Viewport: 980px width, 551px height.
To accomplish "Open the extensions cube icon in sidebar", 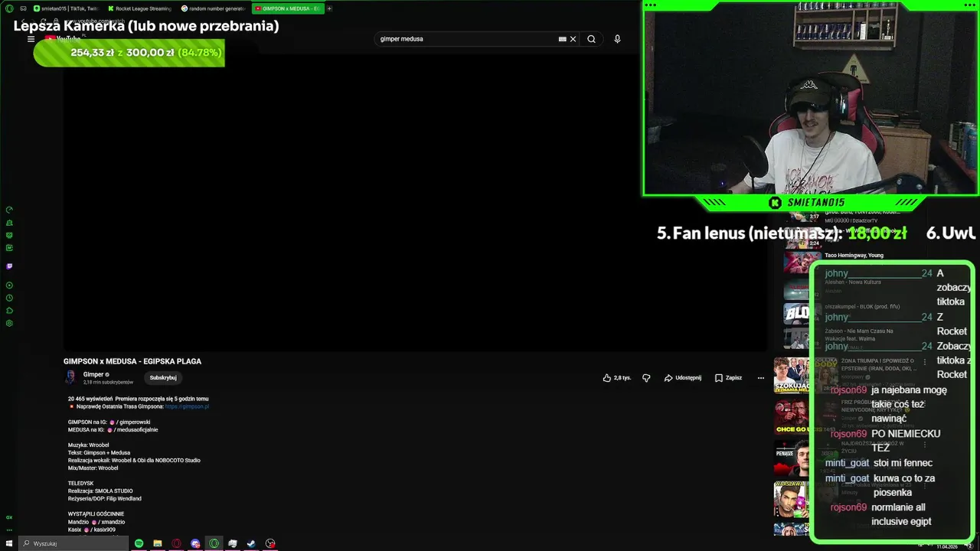I will click(x=9, y=311).
